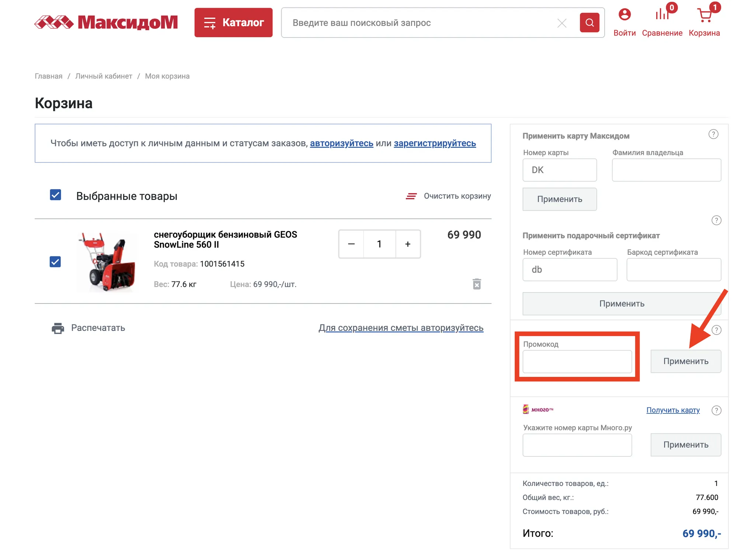The width and height of the screenshot is (755, 560).
Task: Clear search with the X icon
Action: pos(562,23)
